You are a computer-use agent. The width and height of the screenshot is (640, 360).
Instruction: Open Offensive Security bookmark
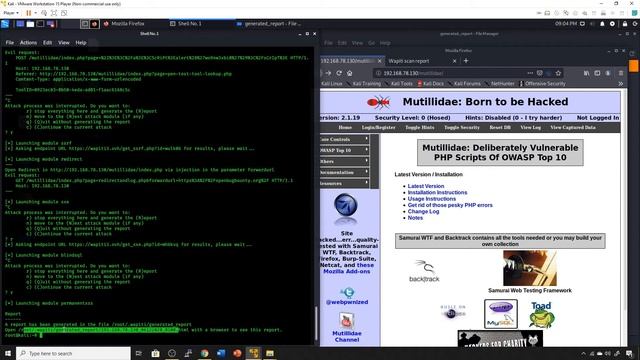[x=542, y=84]
